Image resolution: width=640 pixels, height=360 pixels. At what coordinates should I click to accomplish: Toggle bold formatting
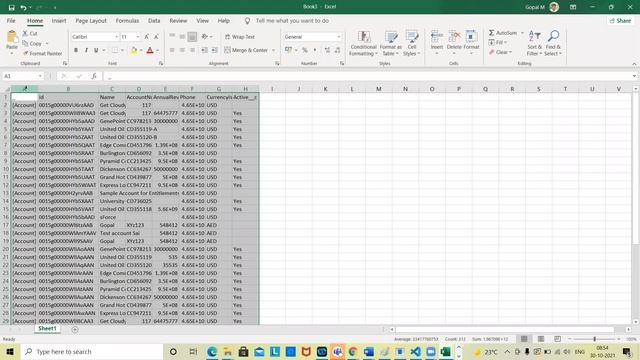[76, 50]
